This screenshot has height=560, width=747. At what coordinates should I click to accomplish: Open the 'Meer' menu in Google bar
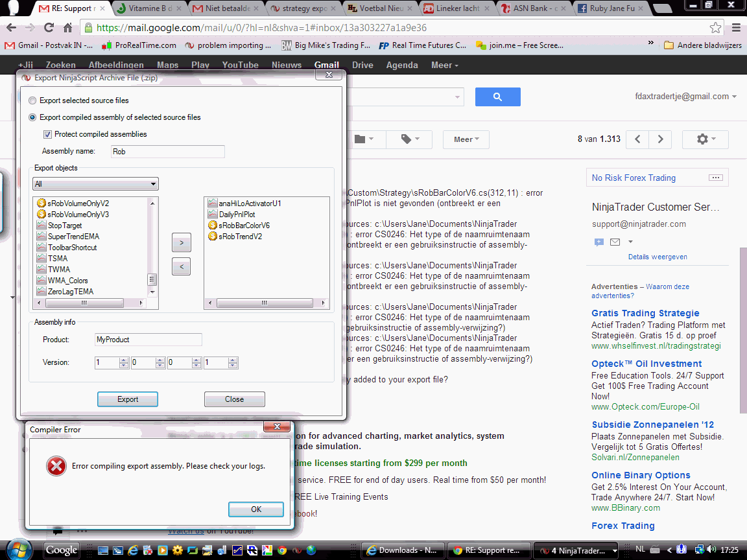pyautogui.click(x=444, y=65)
